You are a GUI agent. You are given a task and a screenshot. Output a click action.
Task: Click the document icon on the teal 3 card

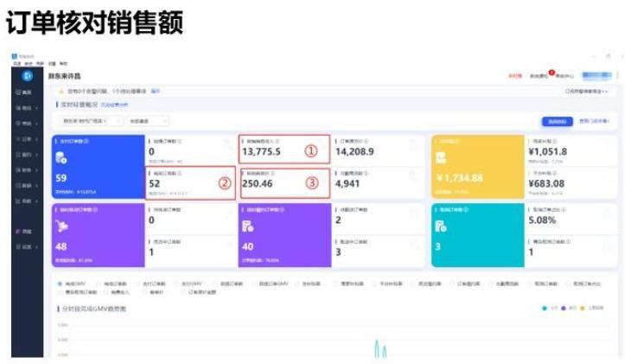click(441, 227)
